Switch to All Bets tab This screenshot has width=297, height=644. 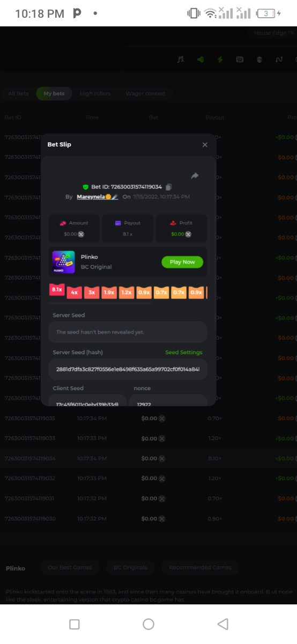[x=18, y=93]
